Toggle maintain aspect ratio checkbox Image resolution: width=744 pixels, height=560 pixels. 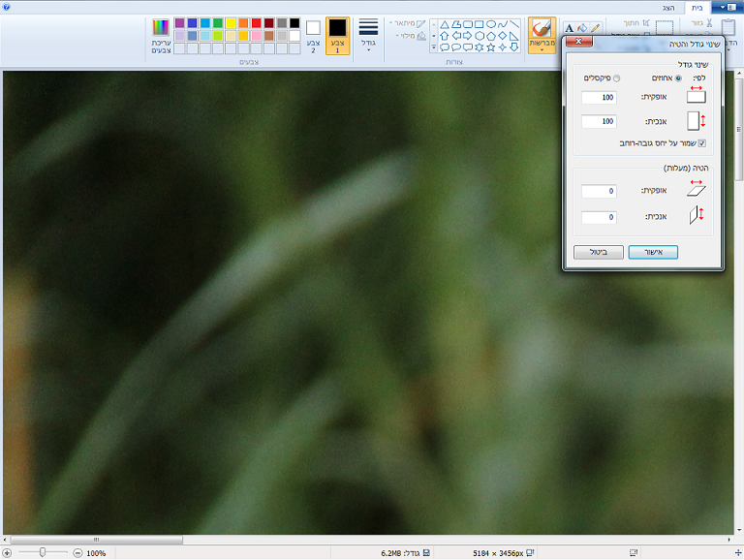[x=702, y=143]
